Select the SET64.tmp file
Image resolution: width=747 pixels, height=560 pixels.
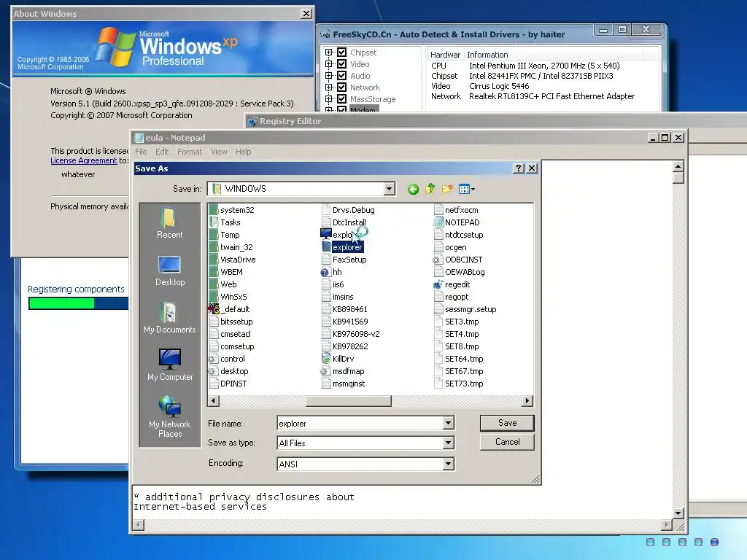coord(458,359)
